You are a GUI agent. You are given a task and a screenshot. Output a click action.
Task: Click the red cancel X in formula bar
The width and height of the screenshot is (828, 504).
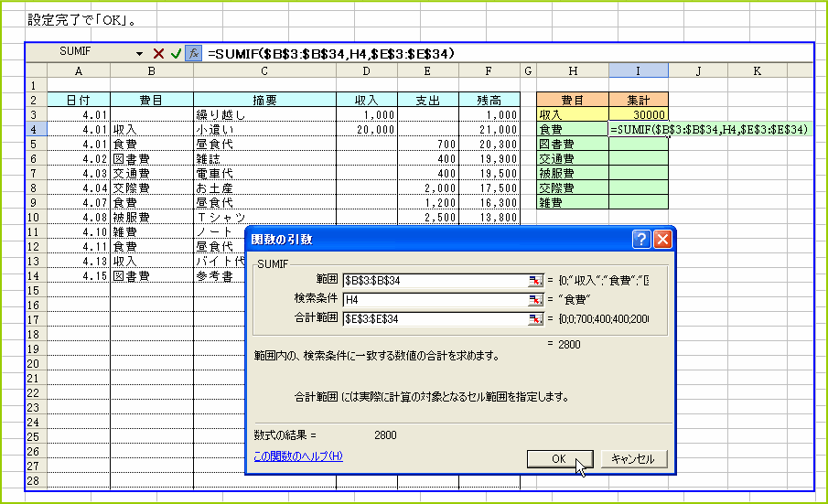(x=158, y=54)
